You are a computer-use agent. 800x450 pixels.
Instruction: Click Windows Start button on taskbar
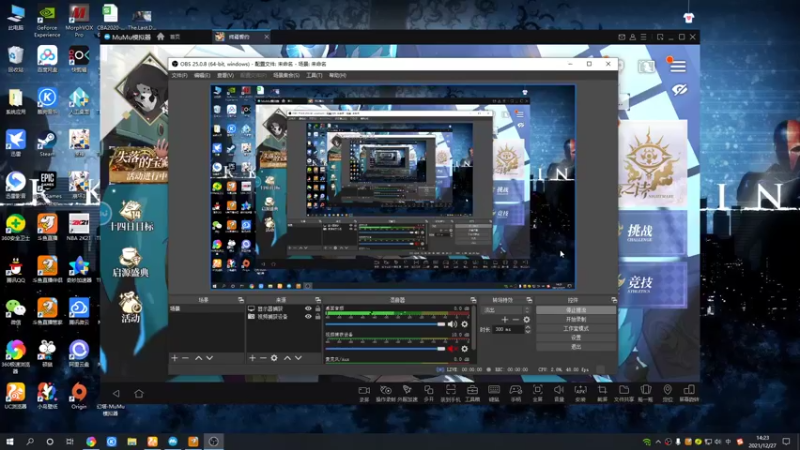click(10, 441)
